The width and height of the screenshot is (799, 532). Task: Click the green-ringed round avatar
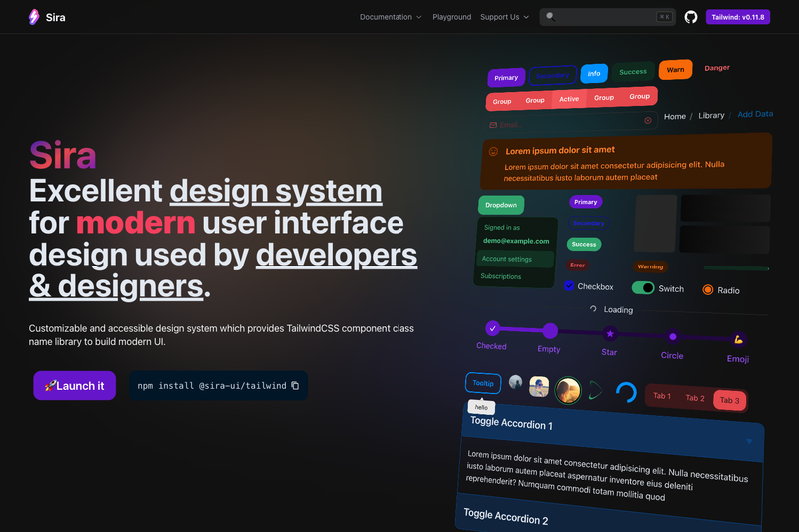point(568,390)
